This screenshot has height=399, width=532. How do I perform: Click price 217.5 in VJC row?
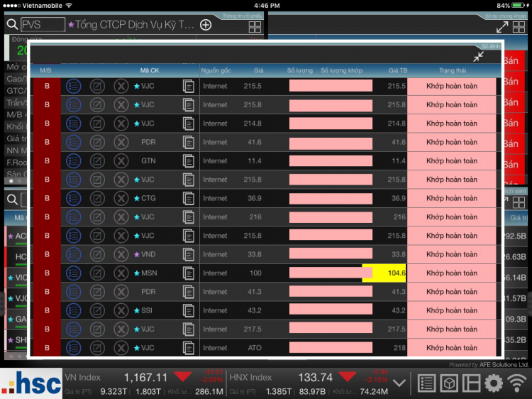[x=253, y=329]
